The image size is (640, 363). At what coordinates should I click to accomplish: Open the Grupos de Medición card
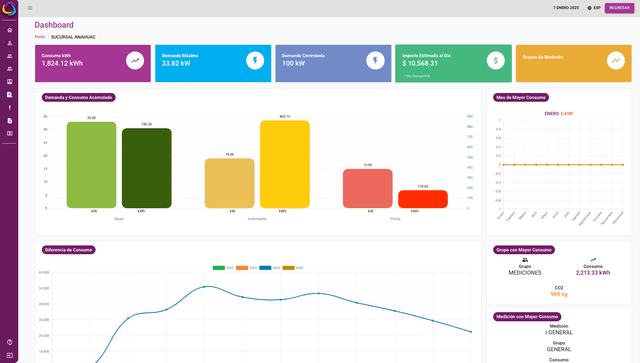point(573,63)
